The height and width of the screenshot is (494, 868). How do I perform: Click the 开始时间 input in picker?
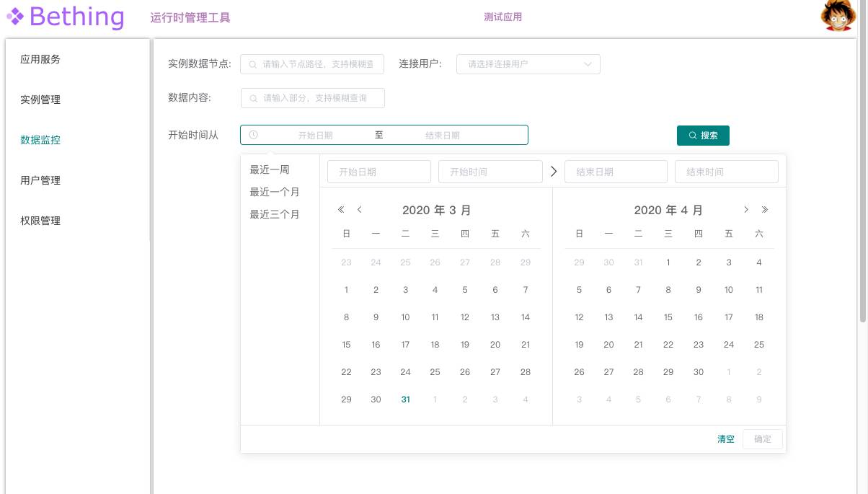pos(490,172)
